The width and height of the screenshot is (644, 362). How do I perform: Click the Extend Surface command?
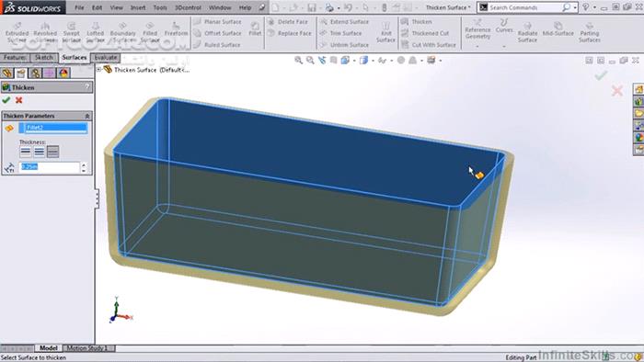[345, 22]
